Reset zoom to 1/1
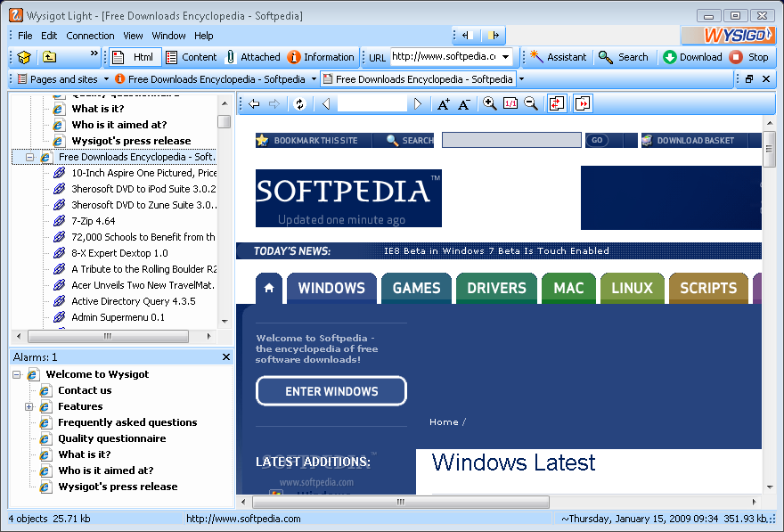The width and height of the screenshot is (784, 532). pyautogui.click(x=510, y=103)
